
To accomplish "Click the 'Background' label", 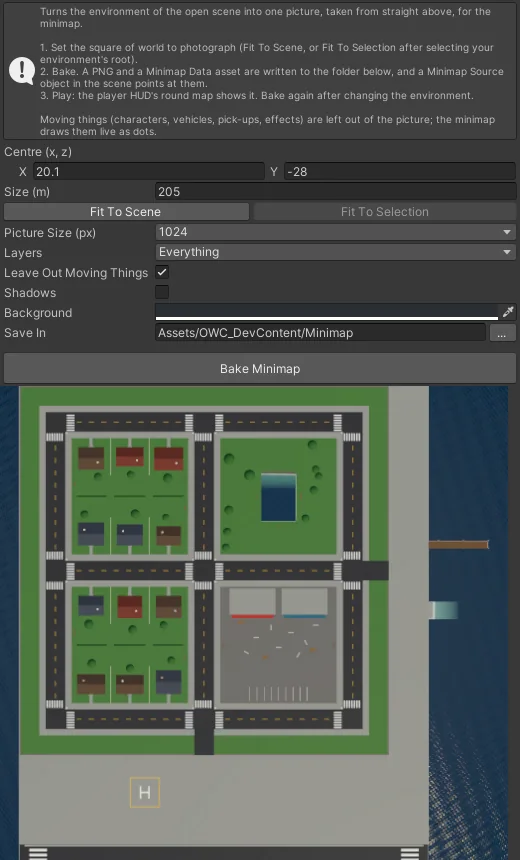I will coord(38,313).
